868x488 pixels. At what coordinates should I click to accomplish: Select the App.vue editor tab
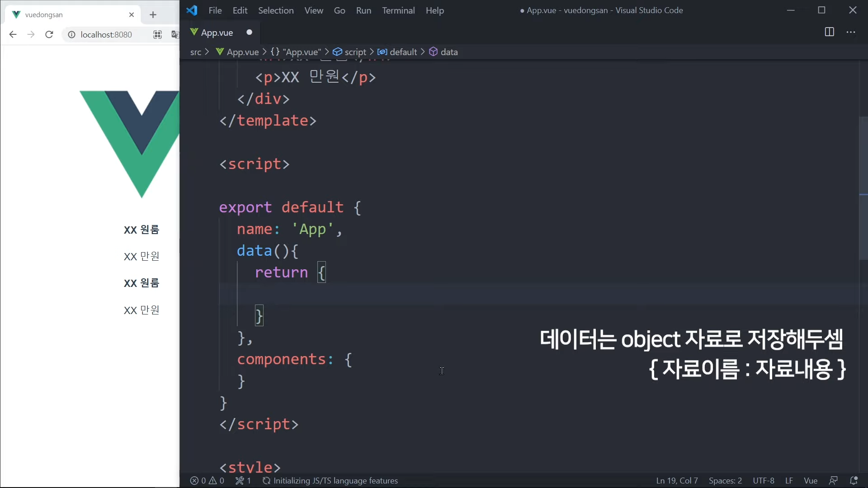[217, 33]
